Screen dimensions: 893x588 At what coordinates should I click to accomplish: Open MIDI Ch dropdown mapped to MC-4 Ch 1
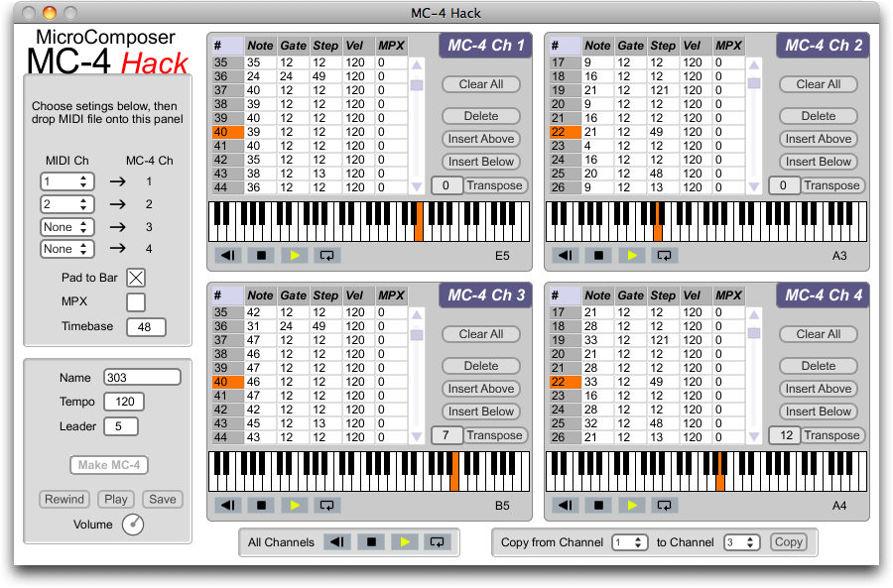coord(67,181)
